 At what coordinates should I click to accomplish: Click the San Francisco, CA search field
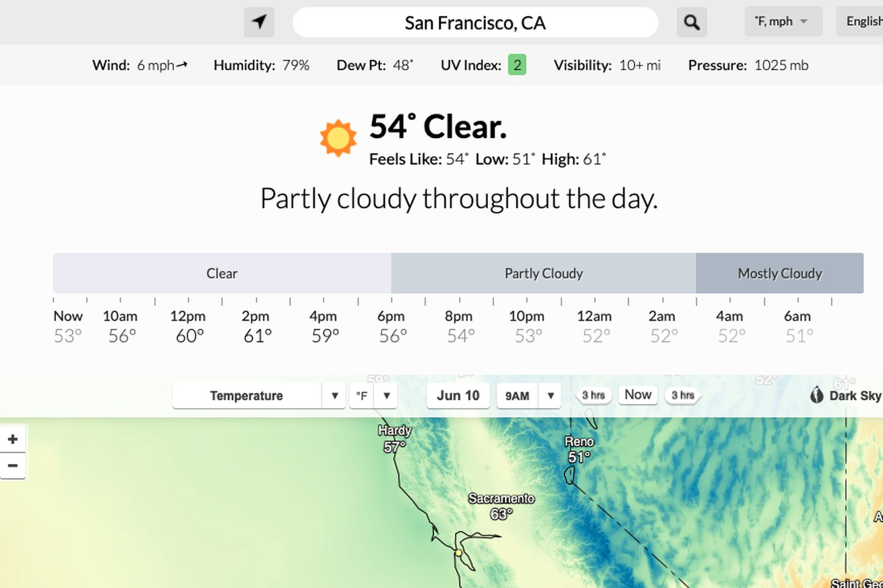click(x=475, y=22)
